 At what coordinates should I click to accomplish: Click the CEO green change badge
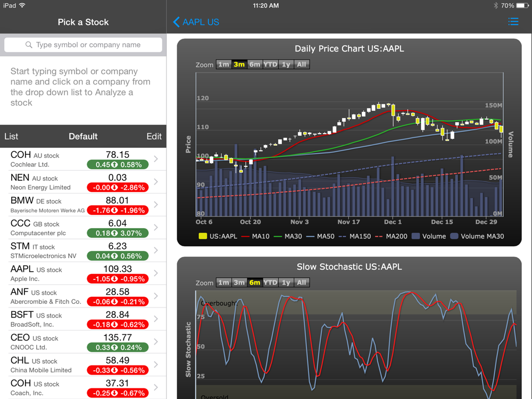coord(118,347)
